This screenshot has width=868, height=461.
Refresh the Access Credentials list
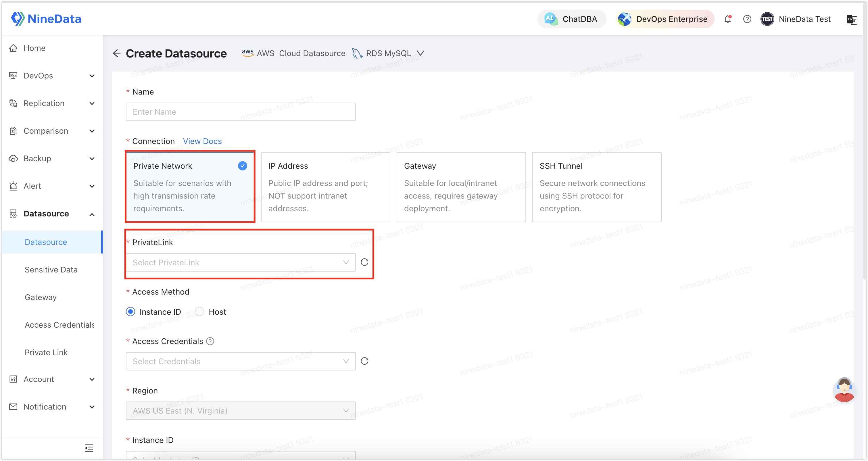pos(364,361)
